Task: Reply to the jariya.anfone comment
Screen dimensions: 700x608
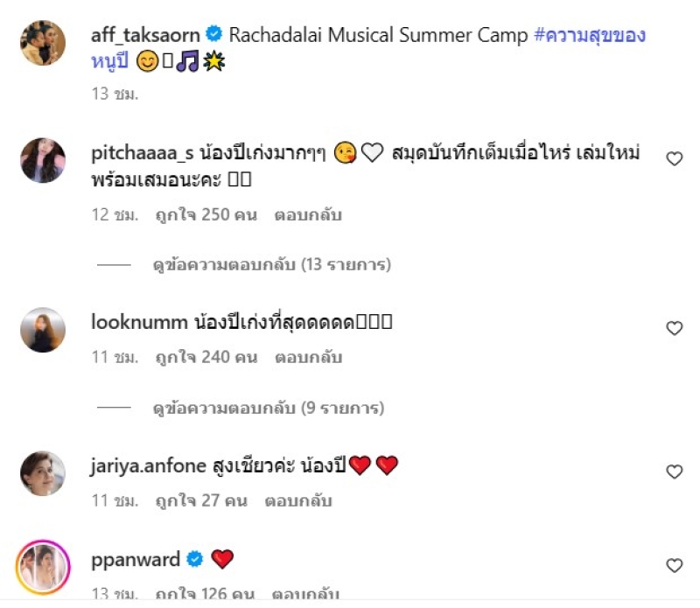Action: pos(298,500)
